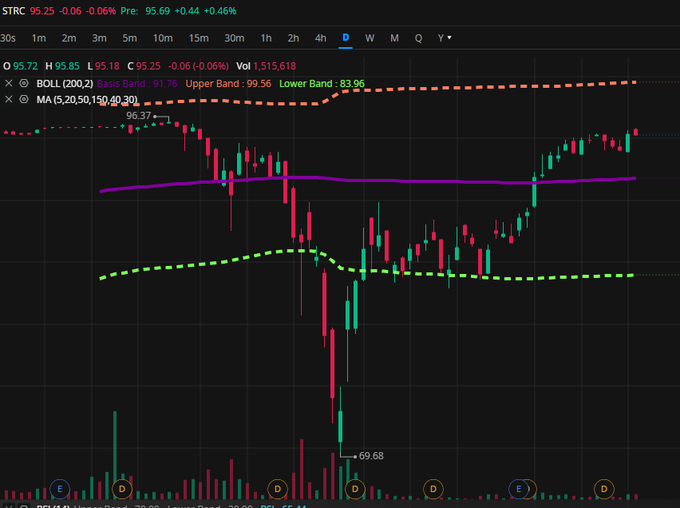
Task: Remove the MA (5,20,50,150,40,30) indicator
Action: point(8,99)
